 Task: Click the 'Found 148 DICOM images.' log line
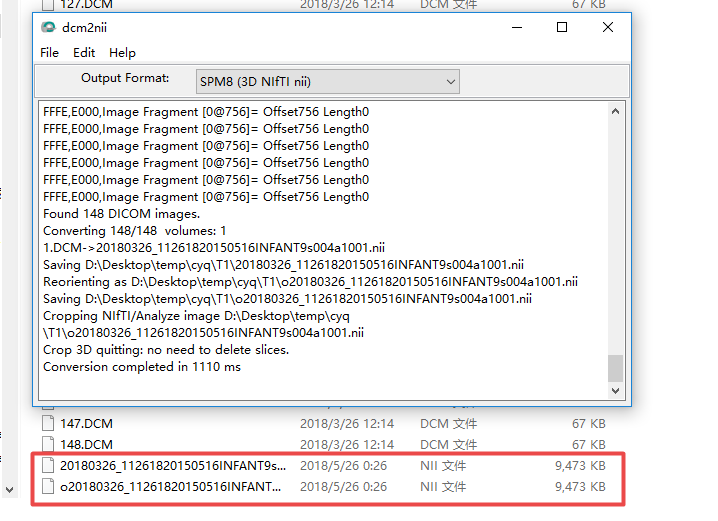pos(121,214)
